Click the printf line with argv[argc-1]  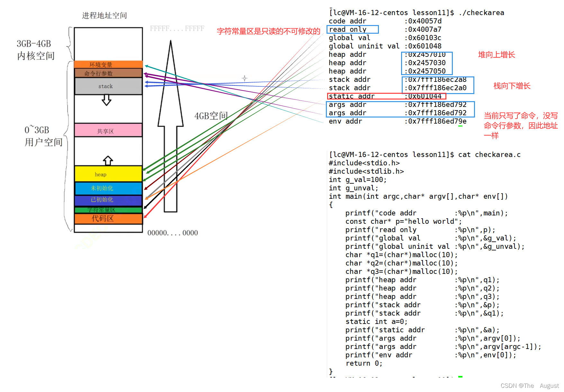[443, 346]
